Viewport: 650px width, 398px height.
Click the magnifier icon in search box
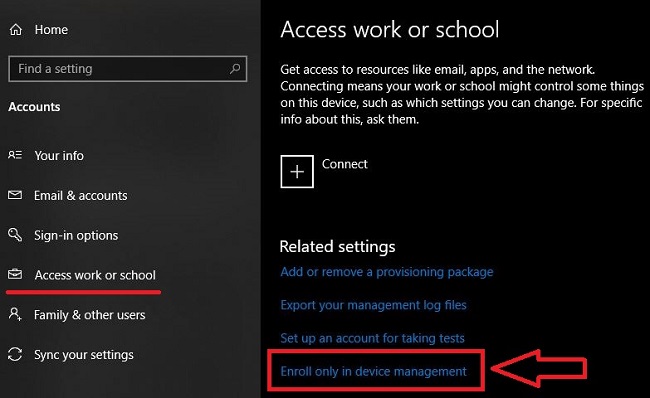[235, 68]
